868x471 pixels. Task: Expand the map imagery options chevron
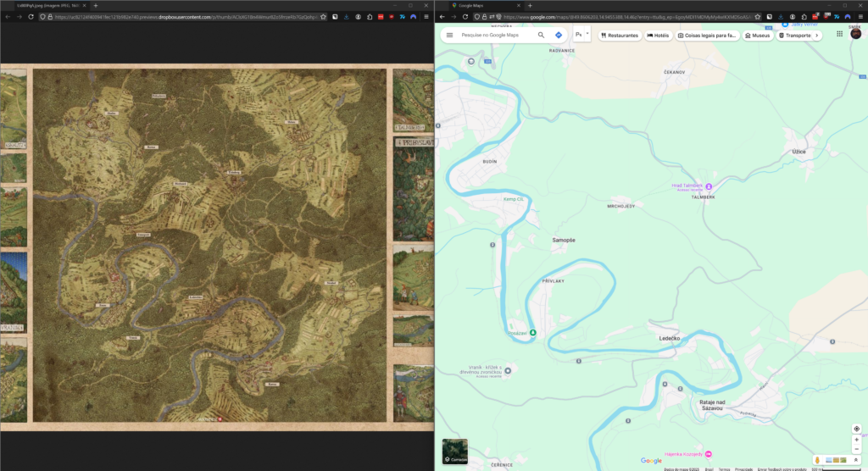pyautogui.click(x=856, y=460)
